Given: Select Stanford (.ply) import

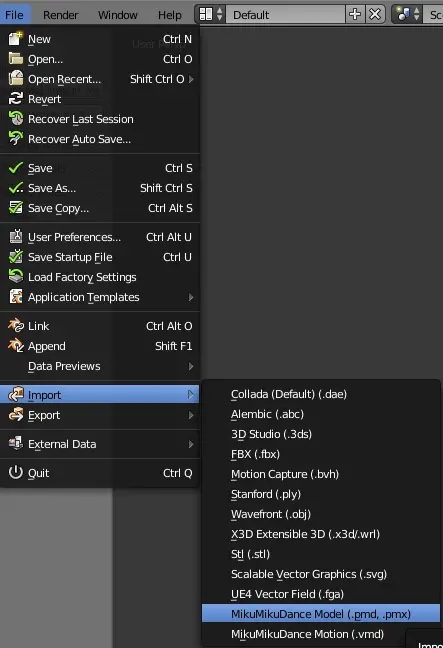Looking at the screenshot, I should [x=321, y=494].
